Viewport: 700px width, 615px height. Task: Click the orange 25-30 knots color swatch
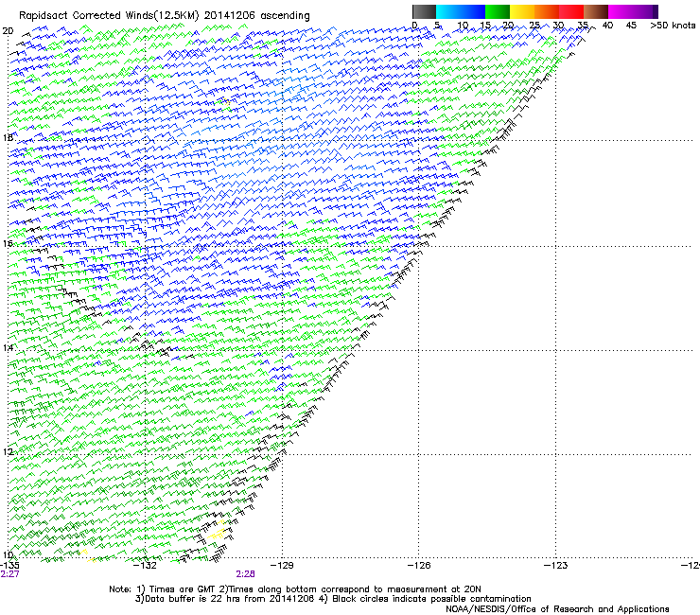click(547, 12)
